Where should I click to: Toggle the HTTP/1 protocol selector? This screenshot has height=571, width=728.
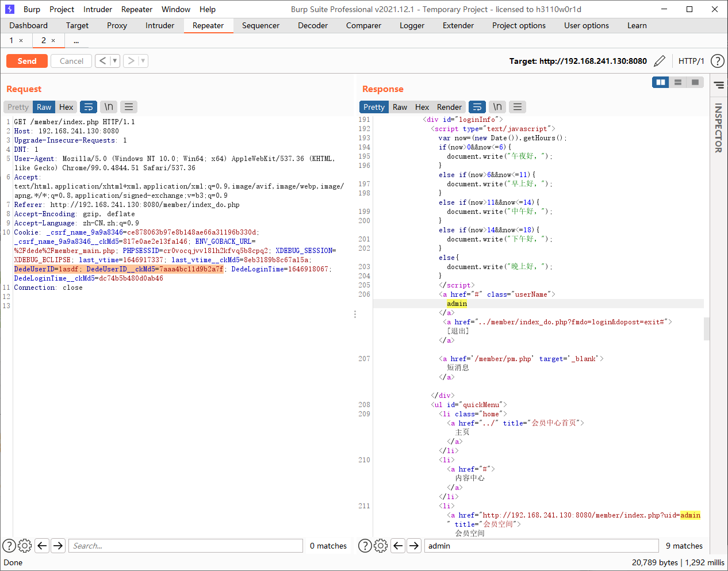[691, 61]
